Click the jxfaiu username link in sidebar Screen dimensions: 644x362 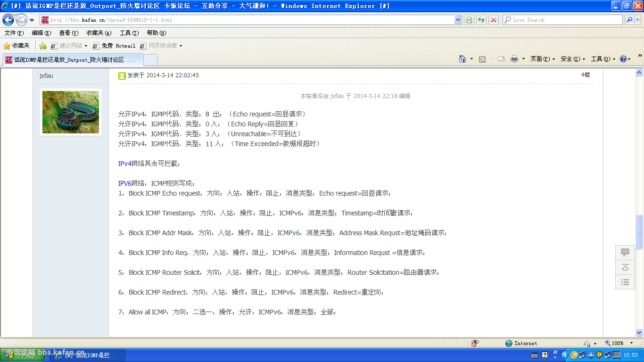pyautogui.click(x=46, y=75)
